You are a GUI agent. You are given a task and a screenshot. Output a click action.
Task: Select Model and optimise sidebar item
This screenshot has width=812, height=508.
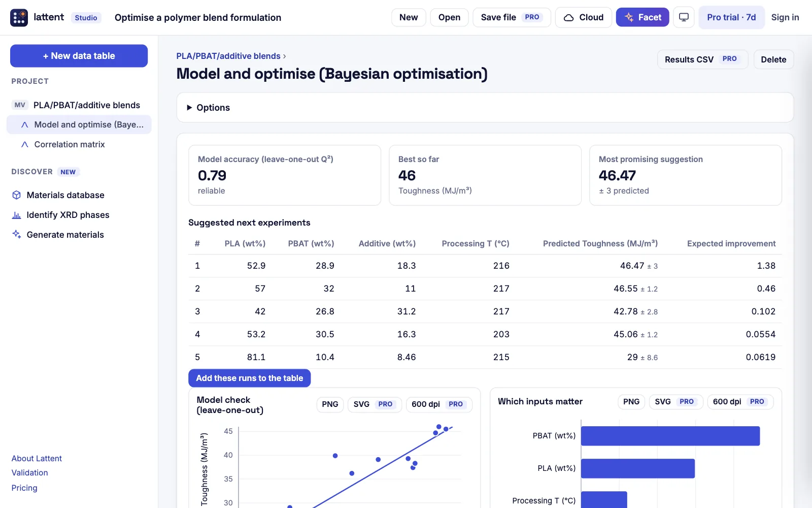click(79, 124)
